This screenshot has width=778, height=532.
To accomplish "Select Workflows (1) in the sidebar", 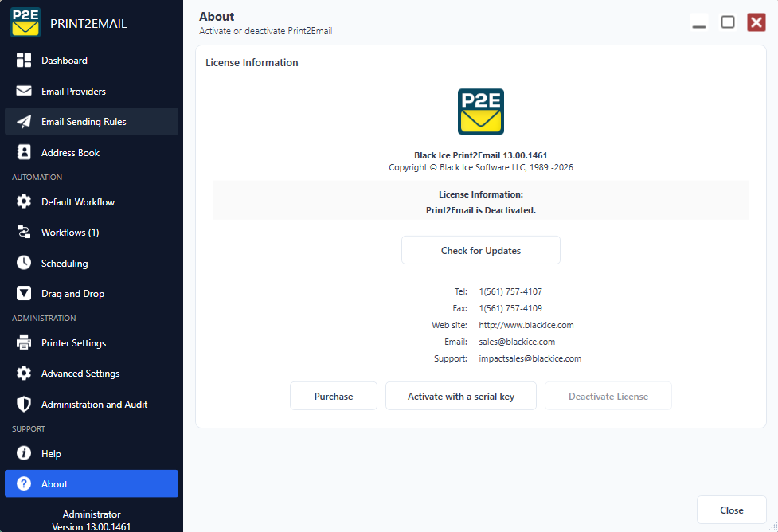I will coord(92,232).
